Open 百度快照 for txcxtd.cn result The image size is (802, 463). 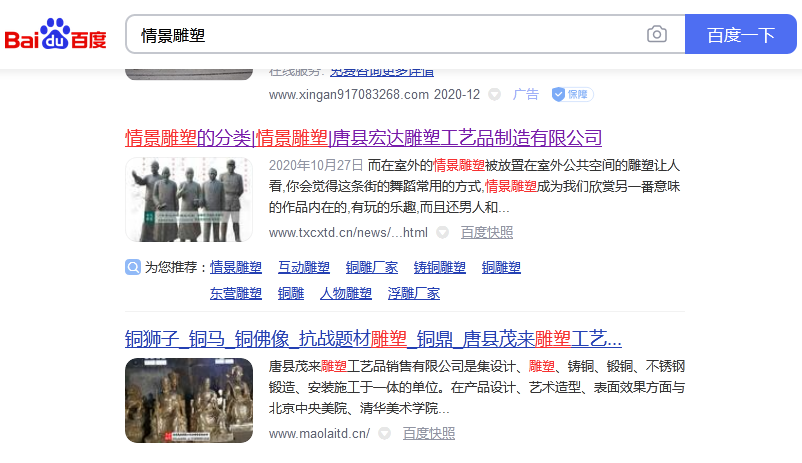[486, 233]
